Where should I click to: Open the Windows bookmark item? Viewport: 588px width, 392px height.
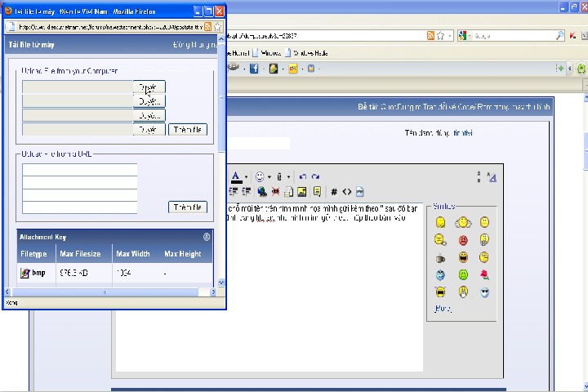click(267, 53)
